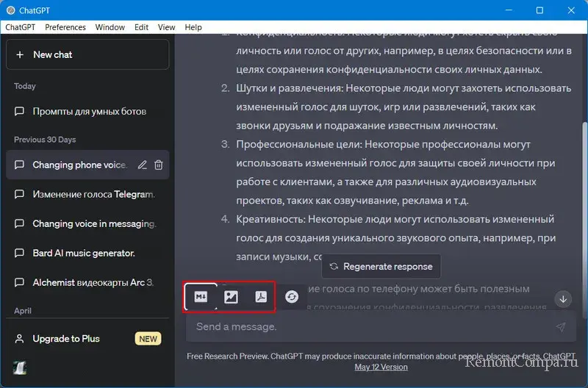The height and width of the screenshot is (388, 588).
Task: Select Upgrade to Plus option
Action: coord(66,339)
